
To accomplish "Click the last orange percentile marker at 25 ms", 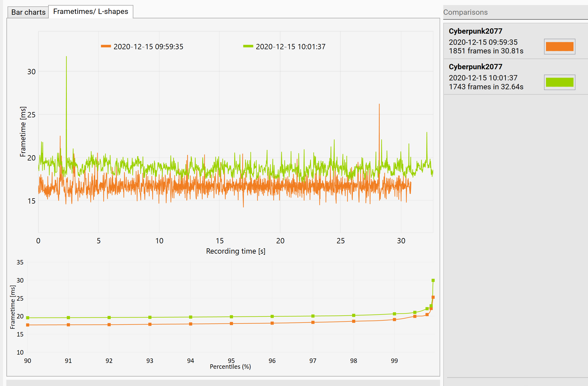I will [x=433, y=297].
